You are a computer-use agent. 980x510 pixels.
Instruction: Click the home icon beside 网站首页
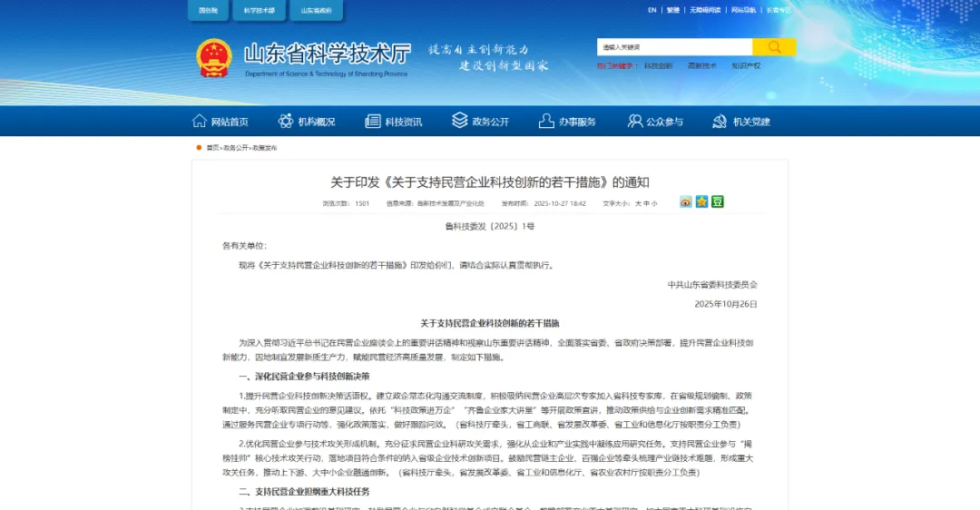200,121
